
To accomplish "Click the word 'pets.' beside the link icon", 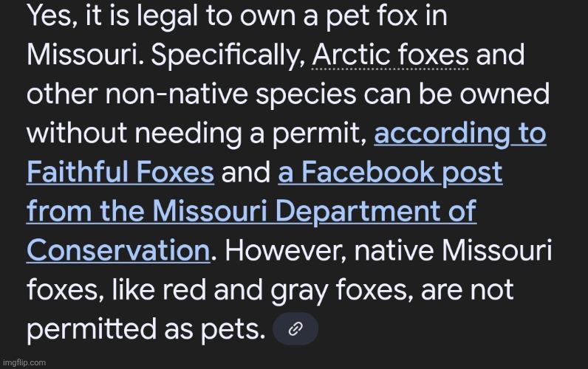I will click(x=233, y=329).
